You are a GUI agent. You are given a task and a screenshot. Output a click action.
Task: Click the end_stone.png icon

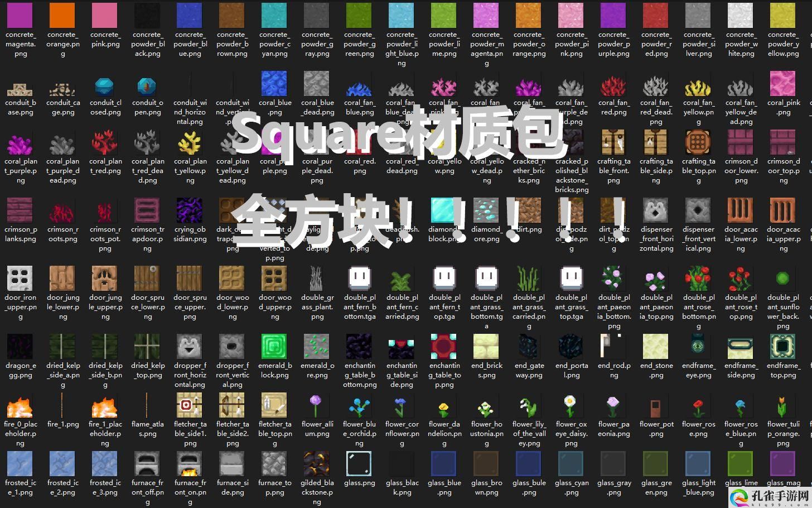656,346
